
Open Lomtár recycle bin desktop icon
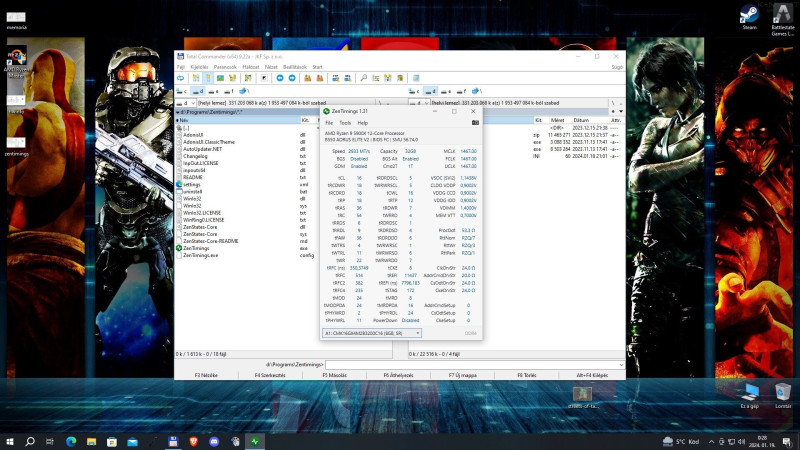pyautogui.click(x=783, y=396)
